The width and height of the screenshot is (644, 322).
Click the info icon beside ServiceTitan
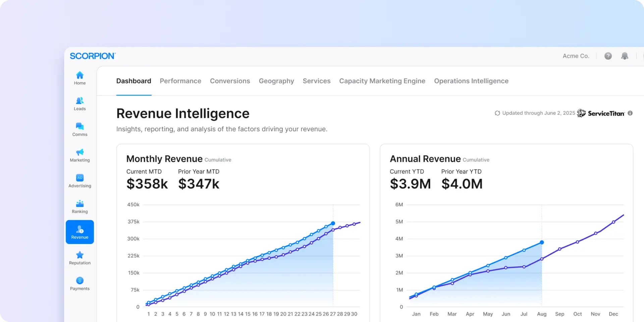[630, 113]
